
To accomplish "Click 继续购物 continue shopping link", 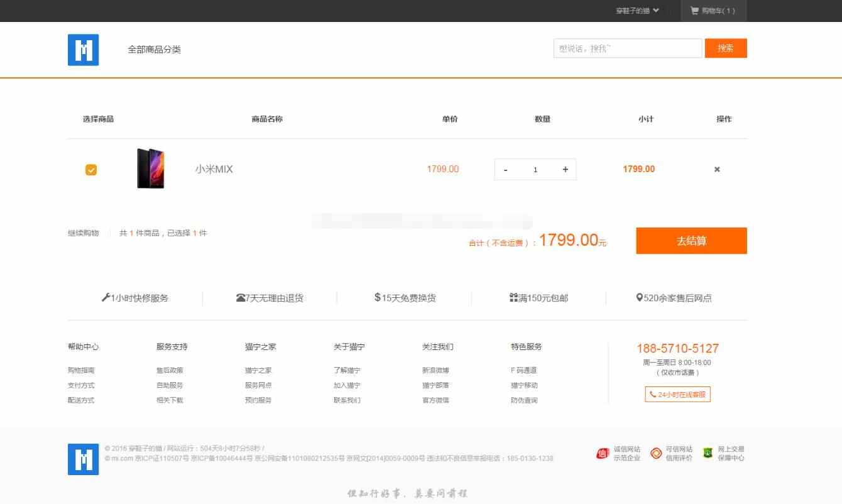I will pyautogui.click(x=84, y=233).
